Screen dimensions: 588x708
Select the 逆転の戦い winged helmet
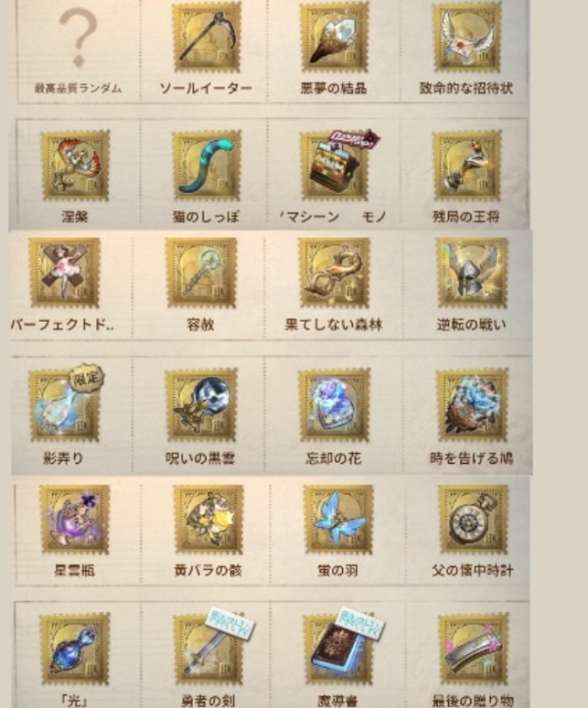tap(472, 274)
